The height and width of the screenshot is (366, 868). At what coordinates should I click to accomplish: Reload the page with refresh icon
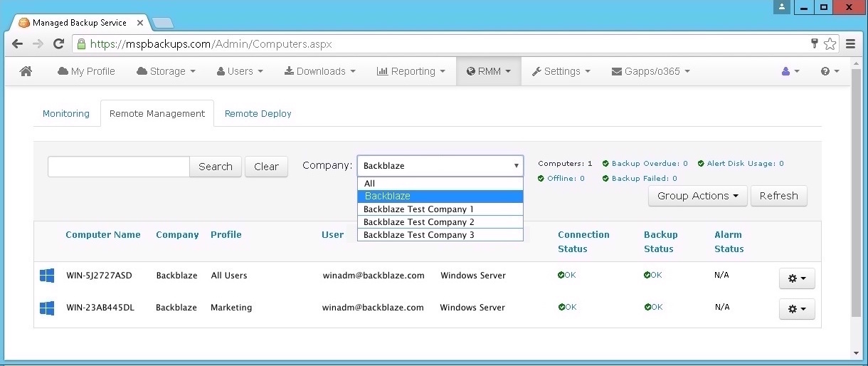point(59,44)
